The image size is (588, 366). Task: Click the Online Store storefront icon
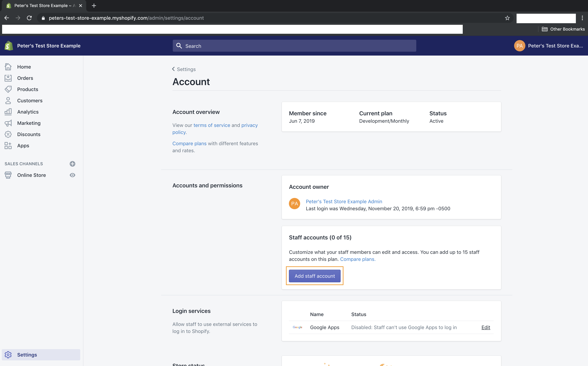pyautogui.click(x=8, y=175)
